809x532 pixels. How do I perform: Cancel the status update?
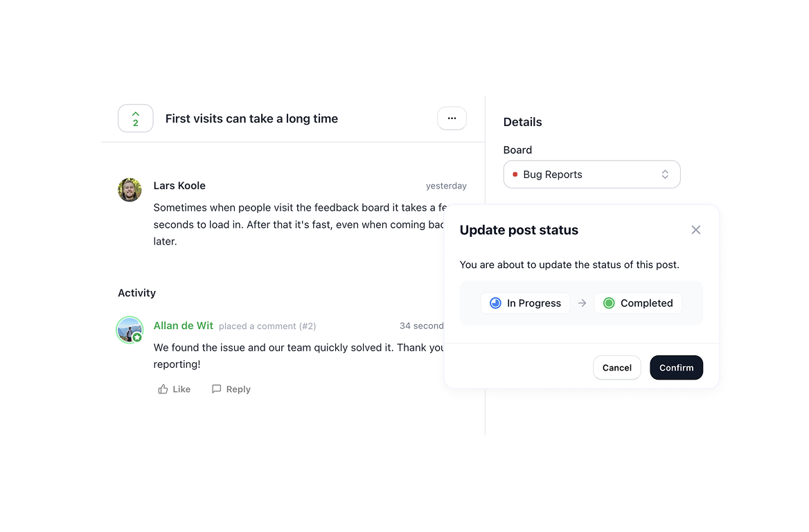pos(616,367)
